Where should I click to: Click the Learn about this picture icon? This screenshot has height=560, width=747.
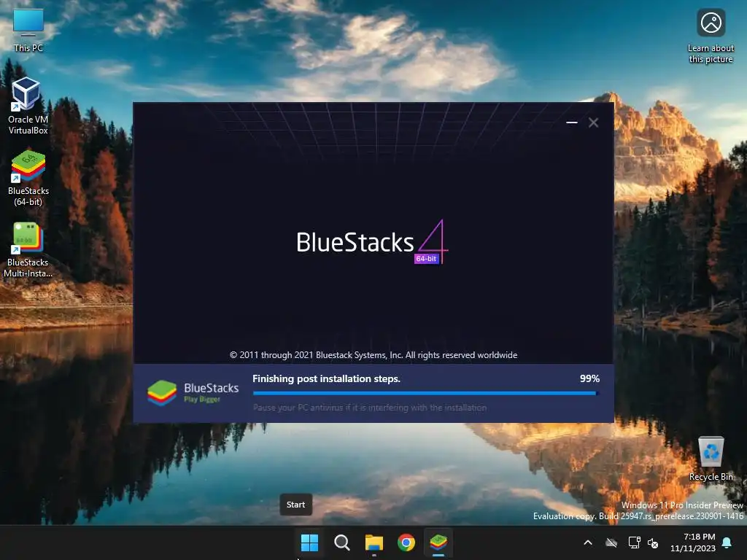(x=711, y=36)
